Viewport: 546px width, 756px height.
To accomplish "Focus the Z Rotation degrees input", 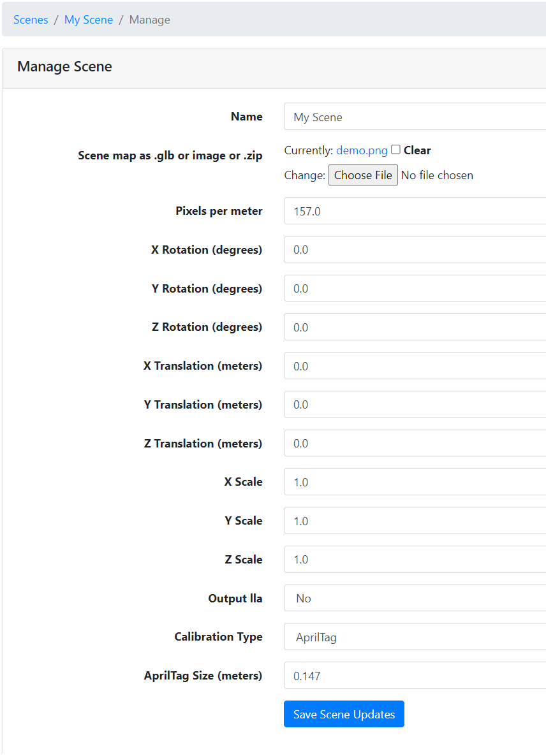I will [x=415, y=327].
